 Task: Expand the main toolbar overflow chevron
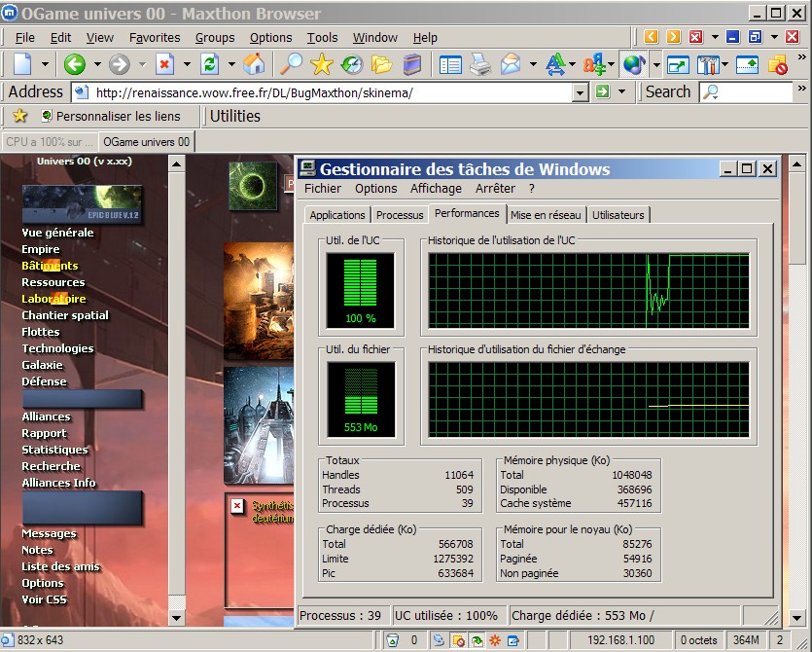point(802,56)
